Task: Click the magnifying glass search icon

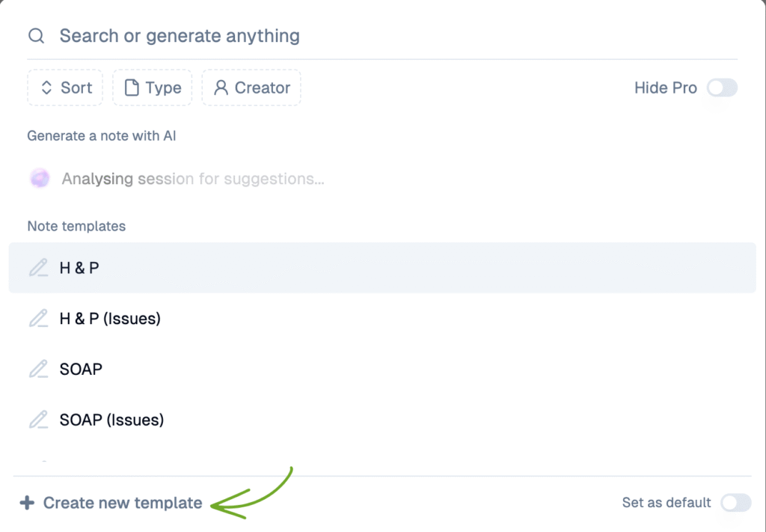Action: [37, 36]
